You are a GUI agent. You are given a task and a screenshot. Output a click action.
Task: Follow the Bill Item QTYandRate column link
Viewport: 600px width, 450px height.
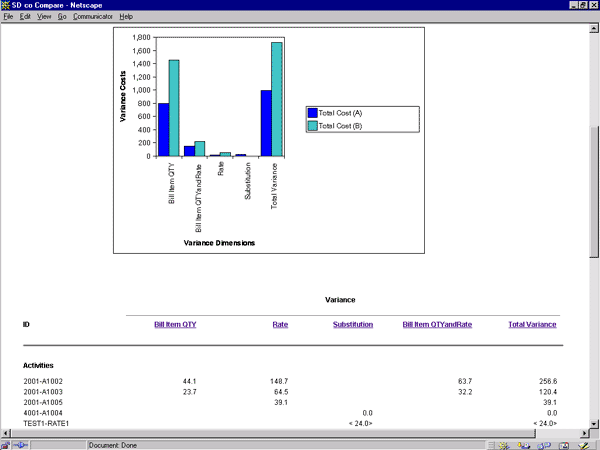[x=437, y=324]
